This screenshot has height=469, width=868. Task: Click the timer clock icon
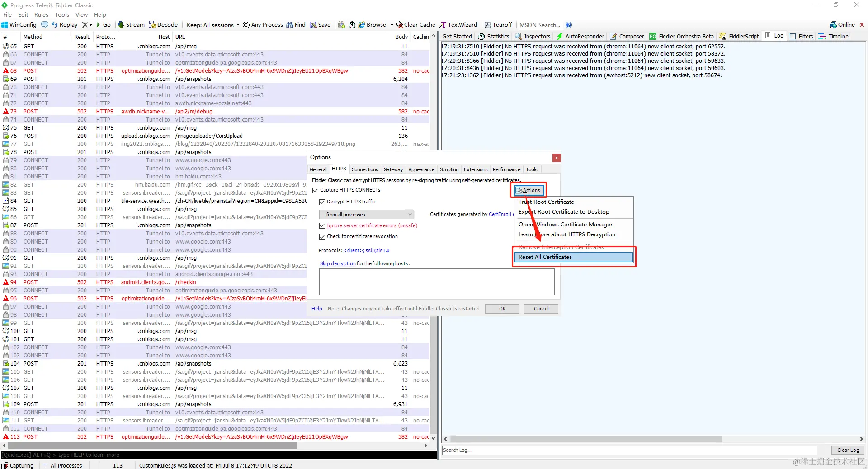click(352, 25)
